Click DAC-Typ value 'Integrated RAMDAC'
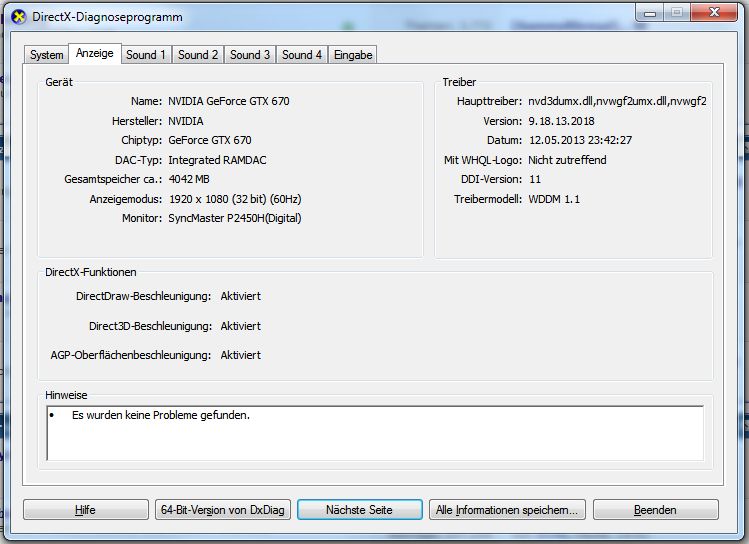Viewport: 749px width, 544px height. click(217, 160)
